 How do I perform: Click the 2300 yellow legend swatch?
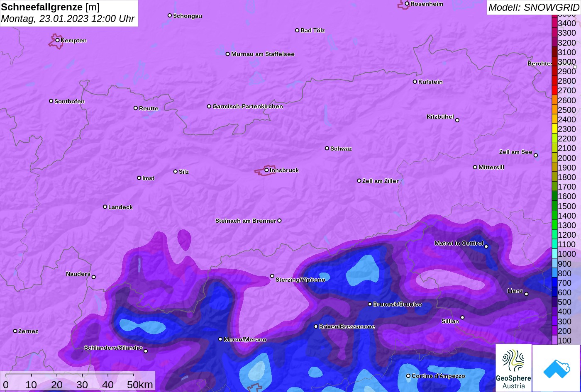point(554,129)
